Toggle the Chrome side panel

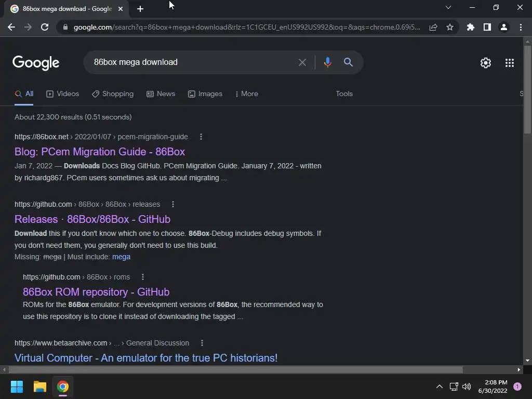pyautogui.click(x=487, y=27)
